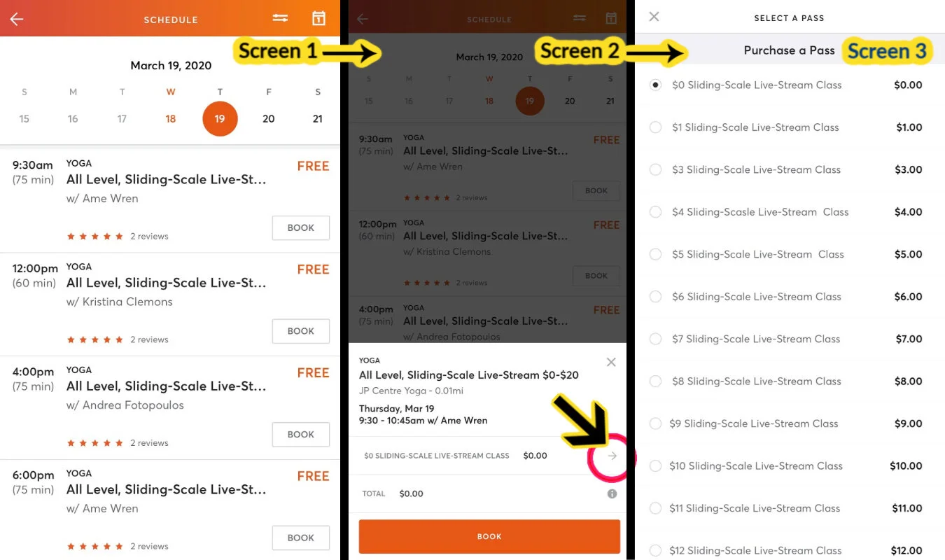Select the $10 Sliding-Scale Live-Stream Class radio
The image size is (945, 560).
click(655, 466)
